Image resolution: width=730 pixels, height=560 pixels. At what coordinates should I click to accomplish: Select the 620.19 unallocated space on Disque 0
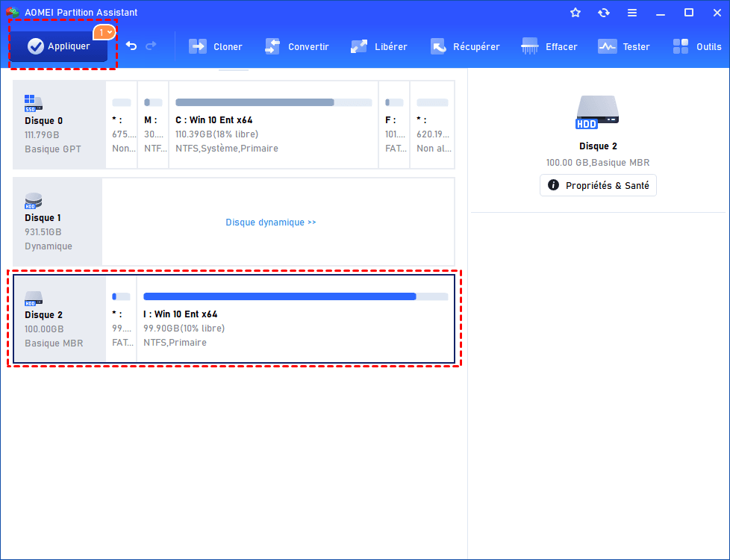point(432,125)
